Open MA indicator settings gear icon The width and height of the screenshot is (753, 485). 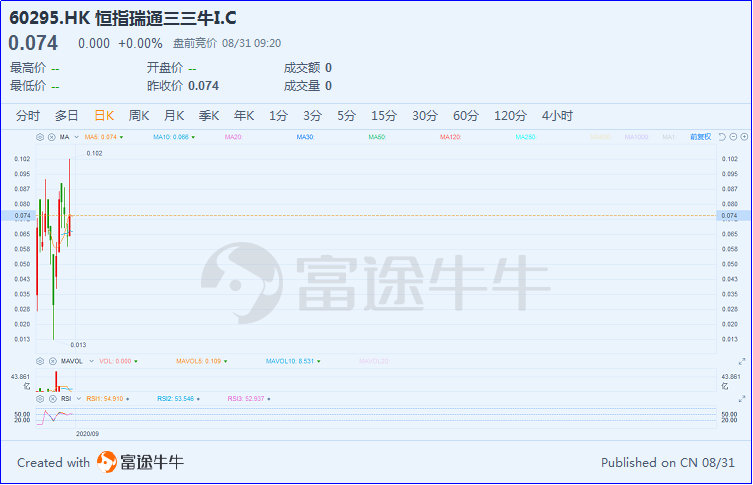[x=40, y=137]
